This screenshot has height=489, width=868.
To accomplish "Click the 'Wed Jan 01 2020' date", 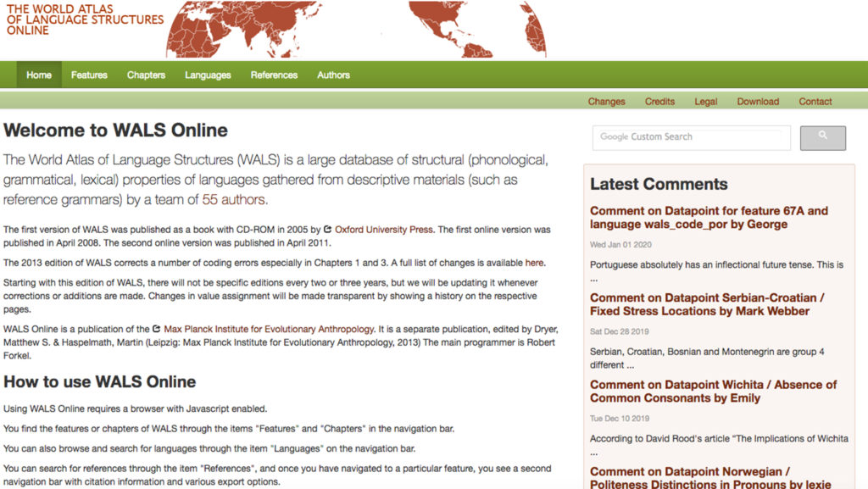I will (620, 244).
